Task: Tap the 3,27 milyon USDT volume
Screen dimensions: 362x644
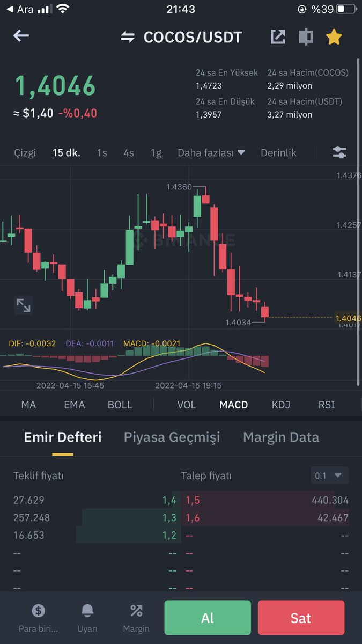Action: pyautogui.click(x=290, y=114)
